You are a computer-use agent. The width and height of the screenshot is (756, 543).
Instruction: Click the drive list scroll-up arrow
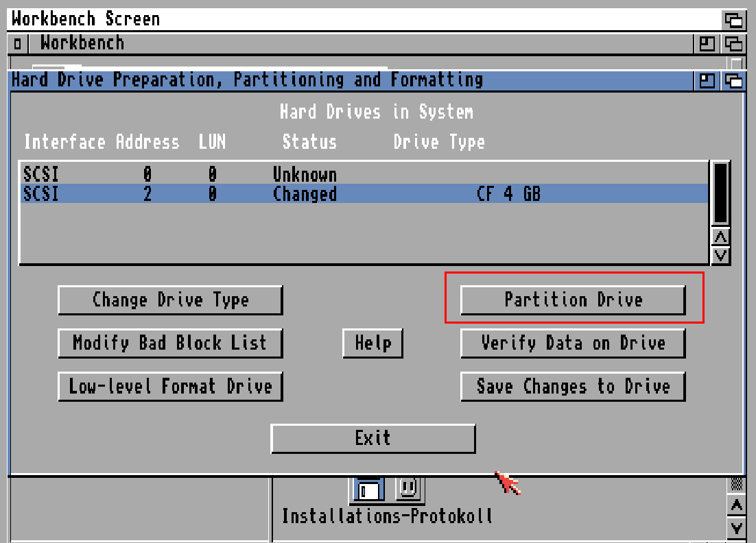pos(720,237)
